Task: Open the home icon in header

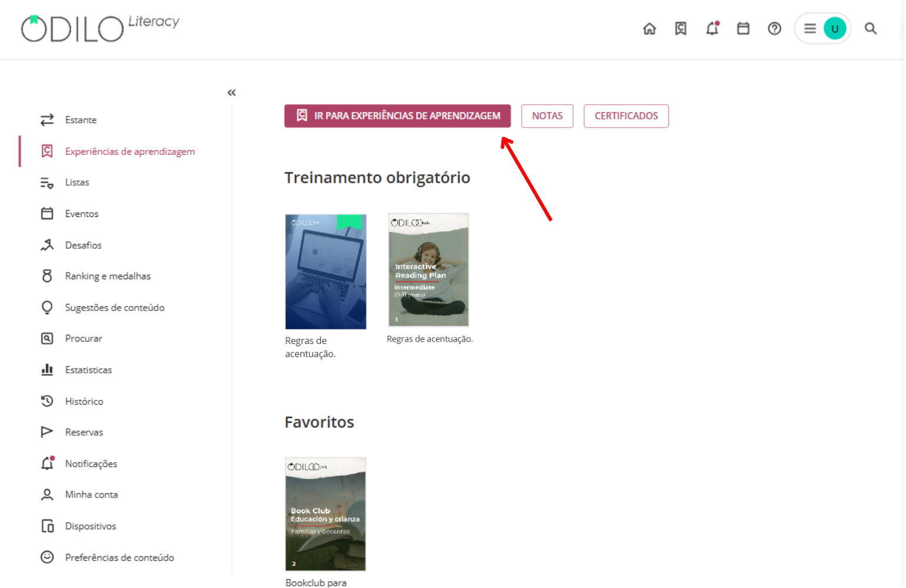Action: (x=649, y=28)
